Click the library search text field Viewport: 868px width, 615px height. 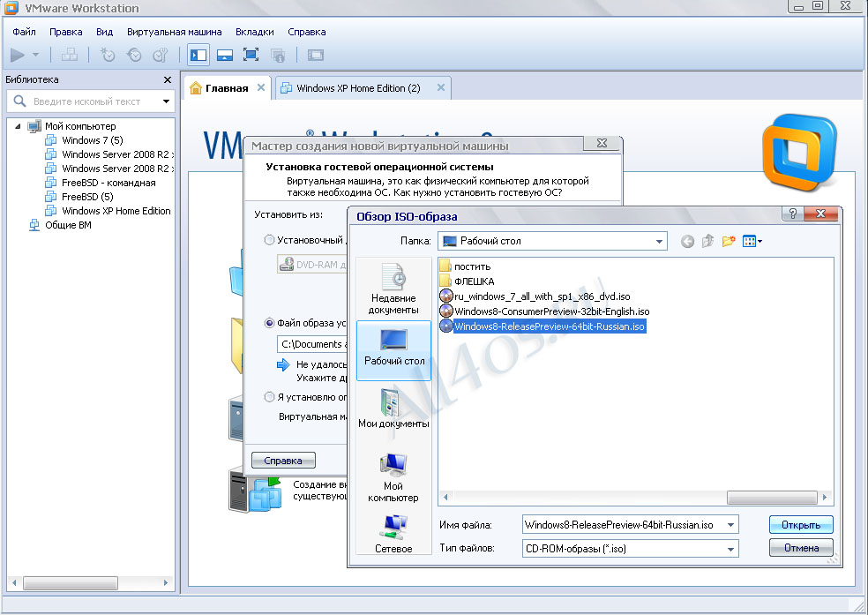(88, 101)
